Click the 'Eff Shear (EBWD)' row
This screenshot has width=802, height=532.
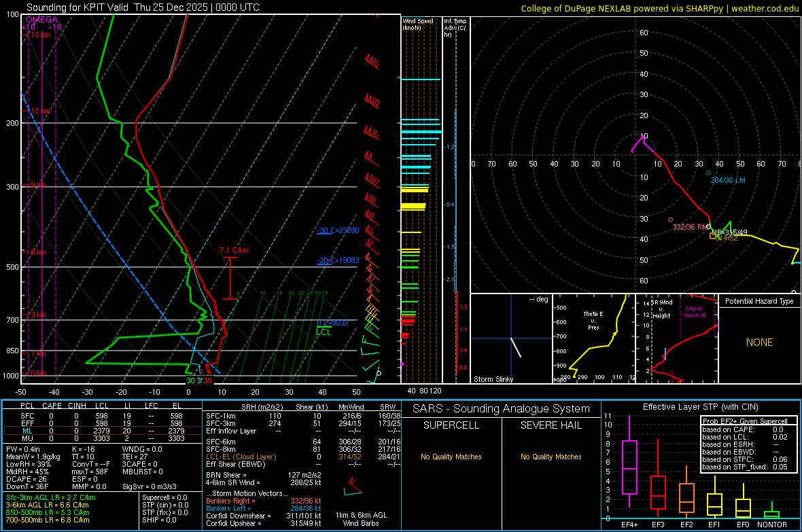[x=303, y=464]
